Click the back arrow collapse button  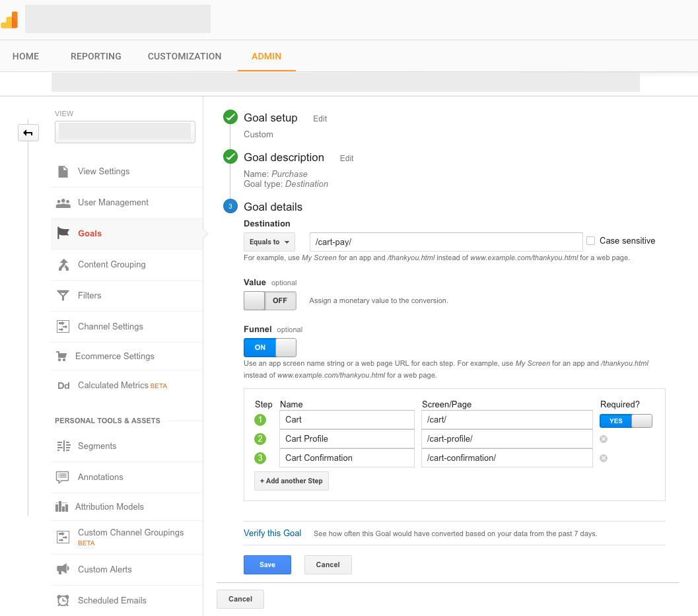[x=28, y=133]
